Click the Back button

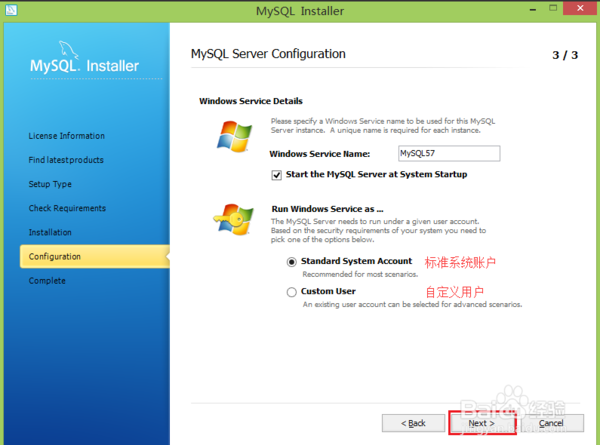click(413, 423)
